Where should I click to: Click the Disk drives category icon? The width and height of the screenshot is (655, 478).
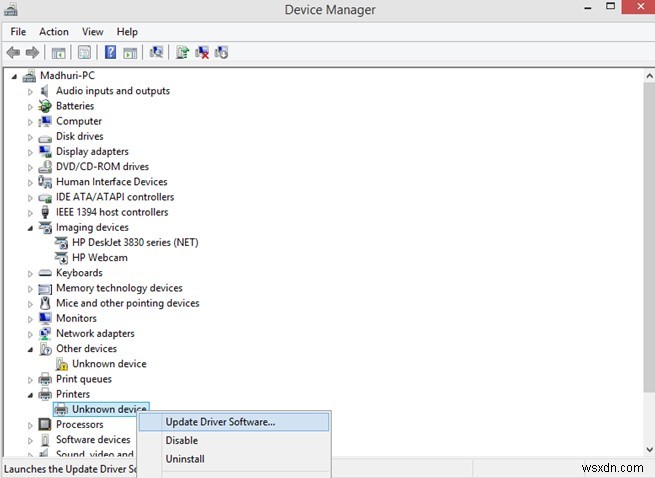(45, 137)
